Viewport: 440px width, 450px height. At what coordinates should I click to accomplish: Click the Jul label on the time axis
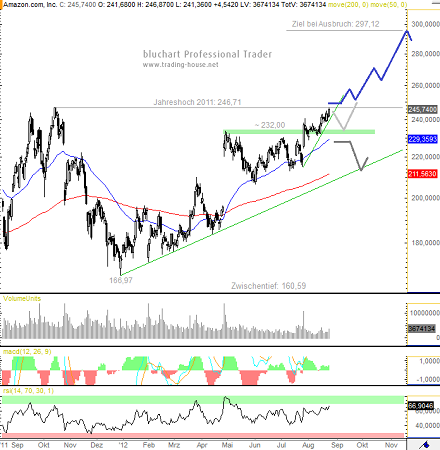[x=282, y=445]
